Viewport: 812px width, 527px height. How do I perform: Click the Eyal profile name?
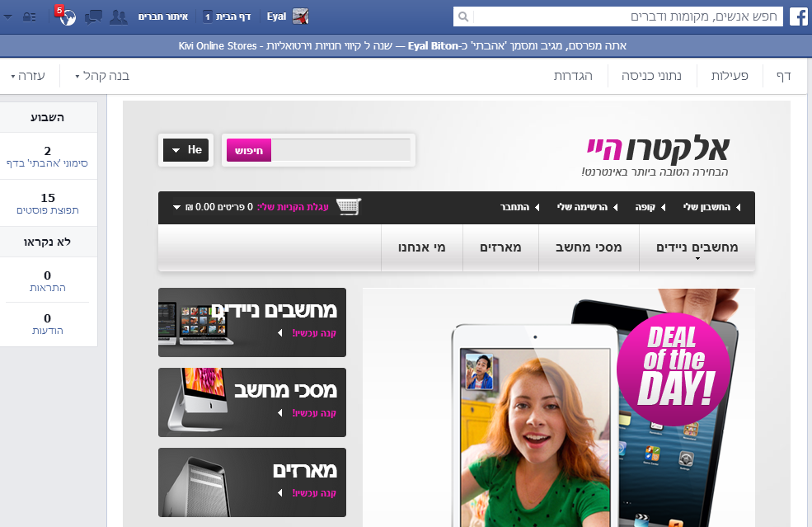pyautogui.click(x=276, y=16)
